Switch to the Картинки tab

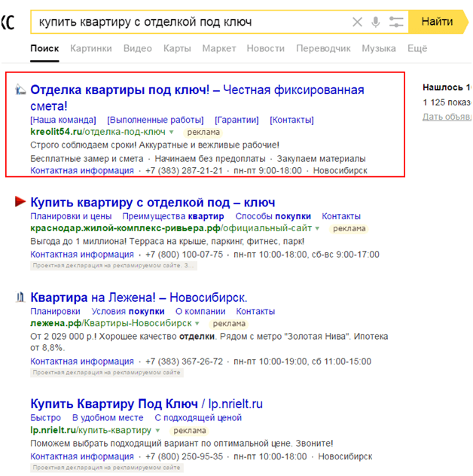91,48
